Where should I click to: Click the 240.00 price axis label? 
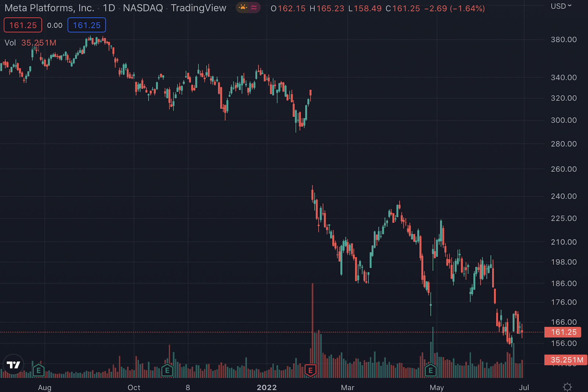click(564, 196)
